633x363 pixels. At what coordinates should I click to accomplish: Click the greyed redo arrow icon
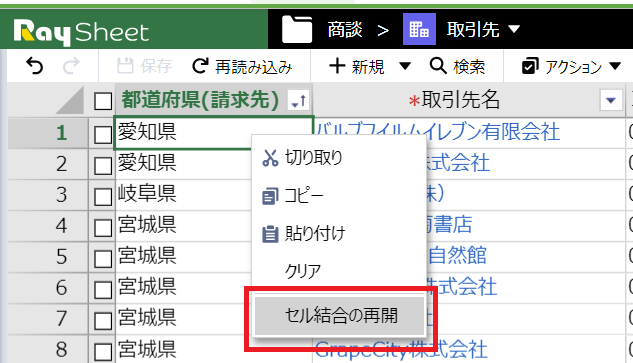pos(71,66)
